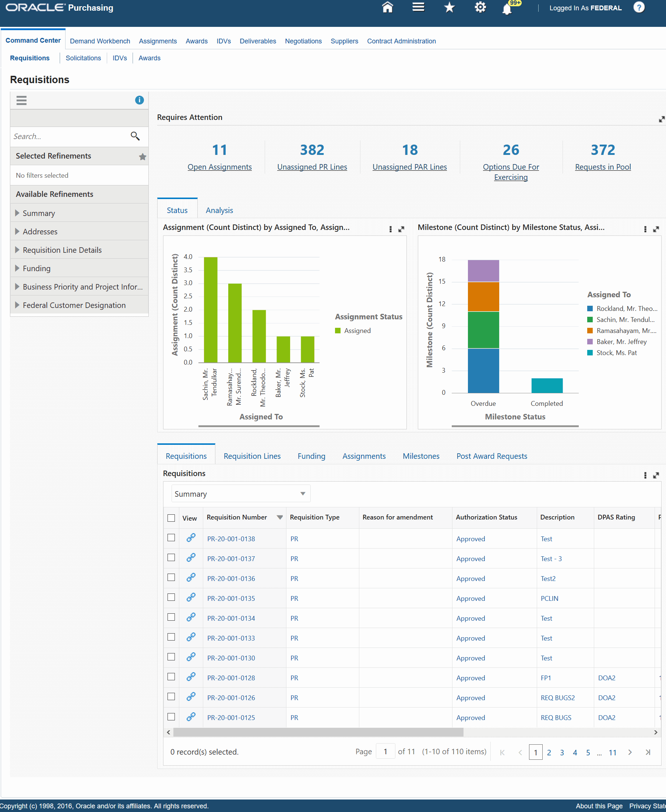Image resolution: width=666 pixels, height=812 pixels.
Task: Switch to the Analysis tab
Action: 219,210
